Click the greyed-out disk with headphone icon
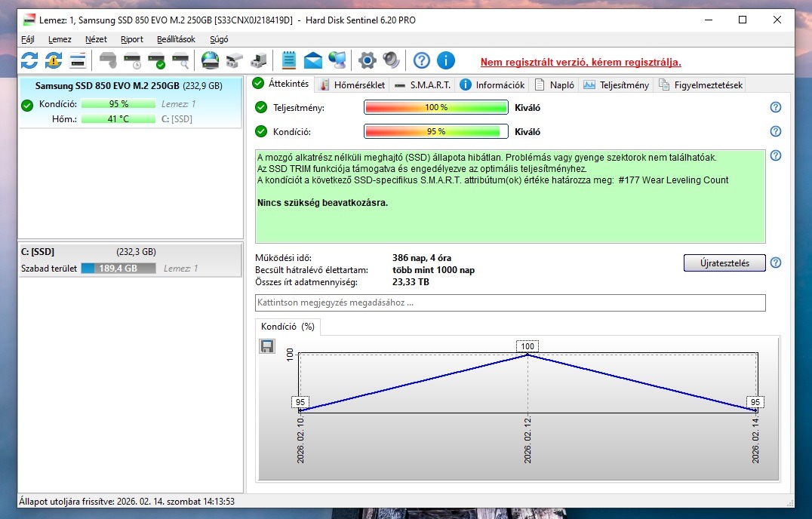 coord(108,60)
